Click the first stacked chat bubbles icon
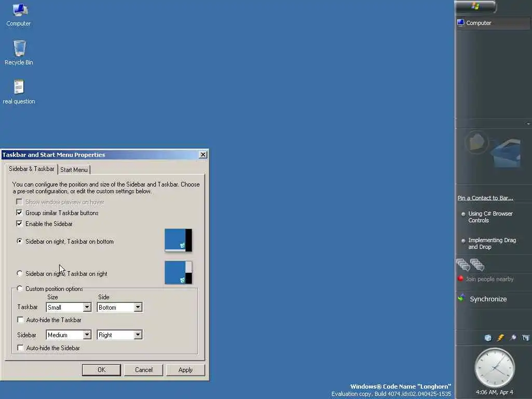This screenshot has width=532, height=399. (463, 264)
